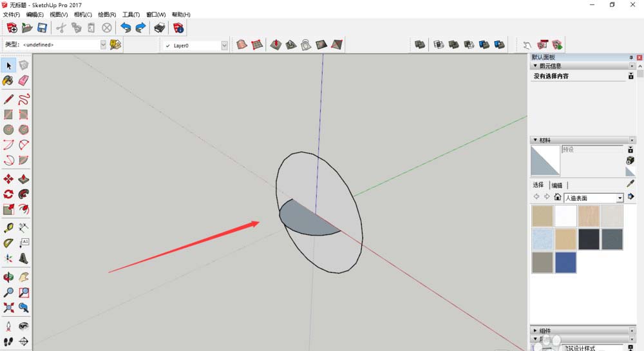644x351 pixels.
Task: Collapse the 图元信息 panel
Action: [535, 66]
